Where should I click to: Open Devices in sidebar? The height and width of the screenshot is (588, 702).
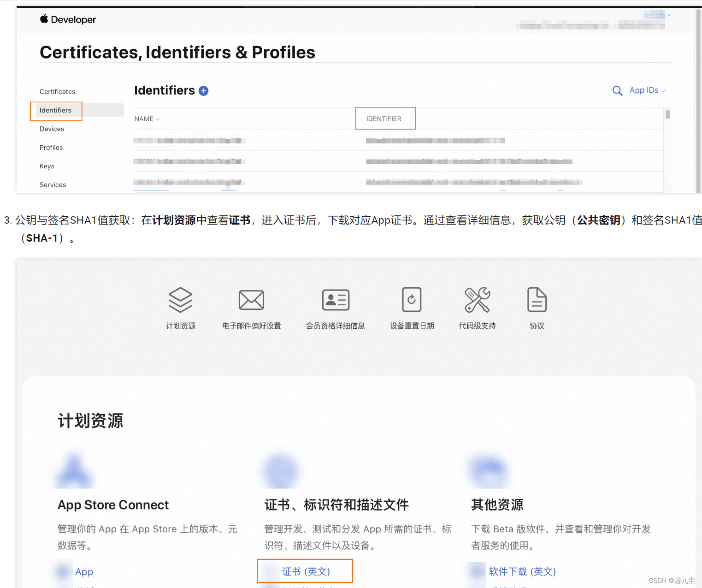52,129
